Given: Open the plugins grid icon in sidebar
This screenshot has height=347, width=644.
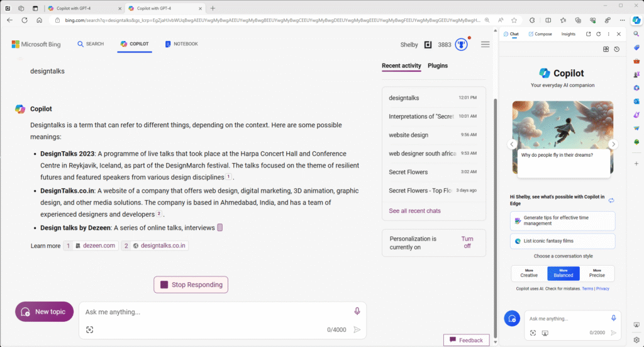Looking at the screenshot, I should click(x=606, y=49).
